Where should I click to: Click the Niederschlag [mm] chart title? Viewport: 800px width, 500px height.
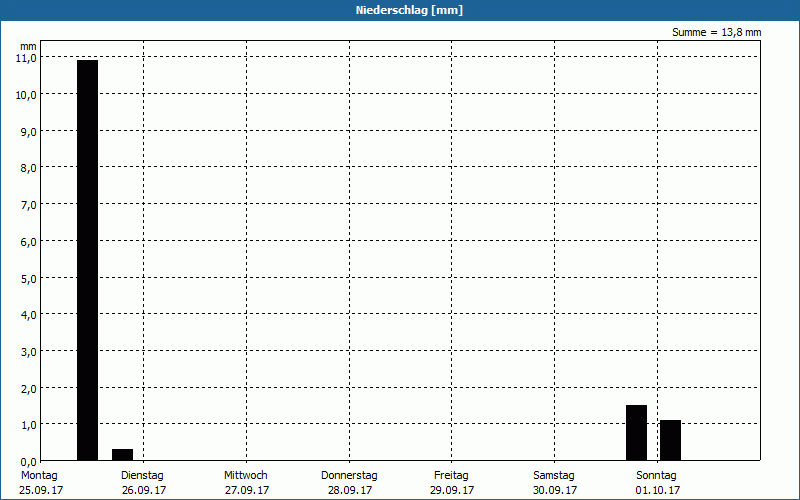[409, 10]
